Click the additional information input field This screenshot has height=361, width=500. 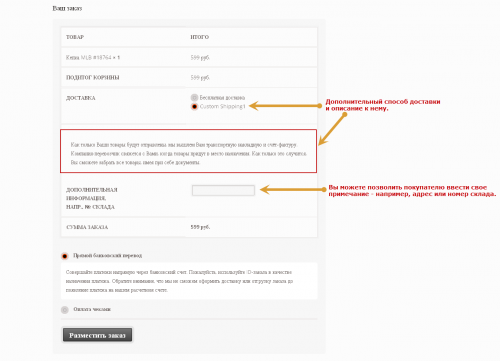tap(223, 190)
